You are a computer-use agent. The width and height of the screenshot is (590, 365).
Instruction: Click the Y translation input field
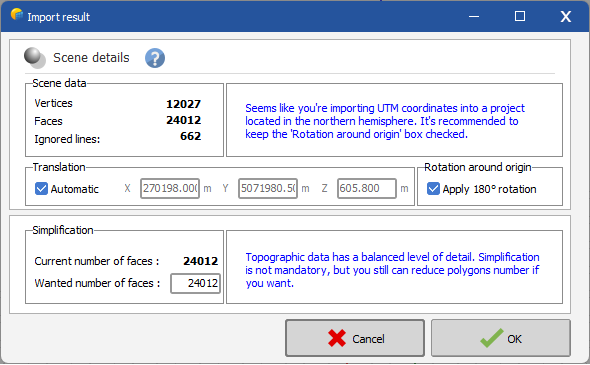point(268,188)
